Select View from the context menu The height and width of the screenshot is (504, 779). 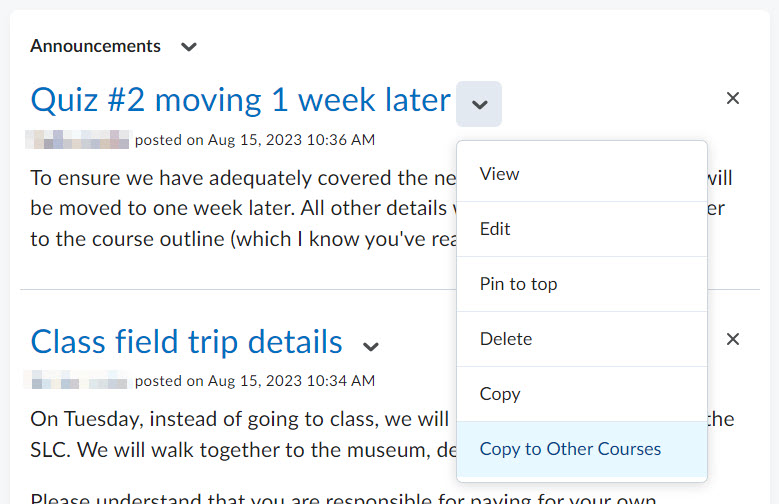tap(499, 174)
